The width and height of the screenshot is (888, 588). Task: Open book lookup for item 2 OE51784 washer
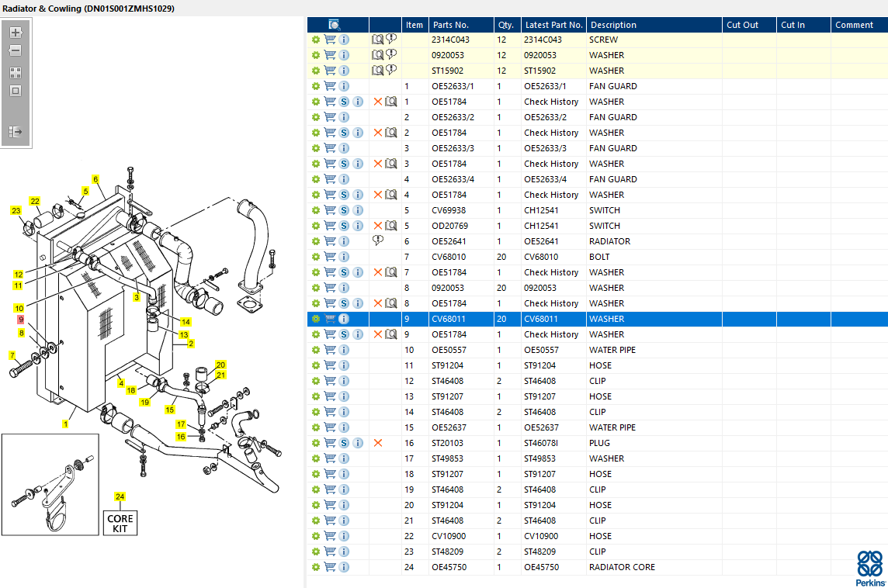coord(390,133)
